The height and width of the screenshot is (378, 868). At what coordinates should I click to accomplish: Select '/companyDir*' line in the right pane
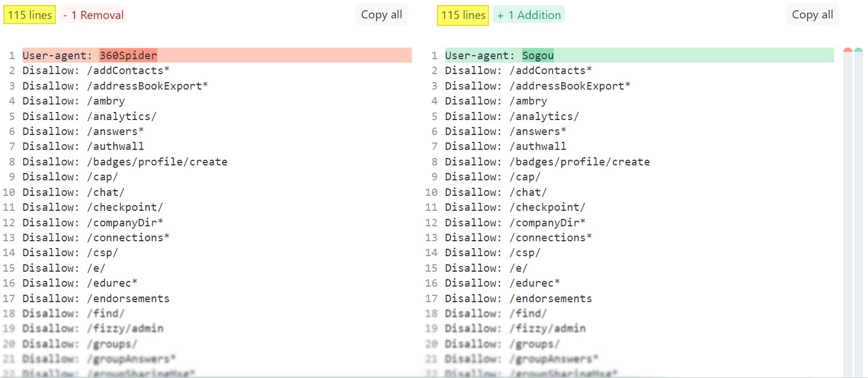tap(515, 222)
